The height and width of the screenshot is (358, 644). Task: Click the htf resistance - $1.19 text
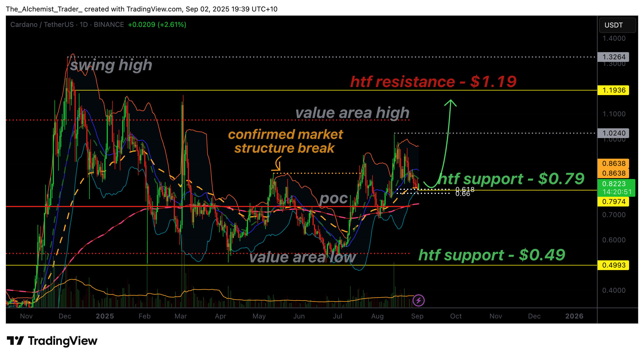(433, 82)
